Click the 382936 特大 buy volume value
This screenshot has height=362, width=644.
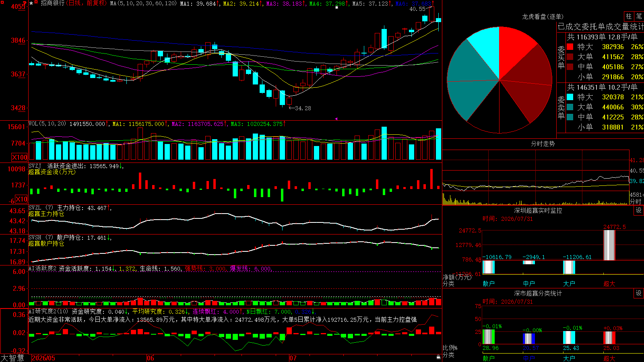[613, 47]
